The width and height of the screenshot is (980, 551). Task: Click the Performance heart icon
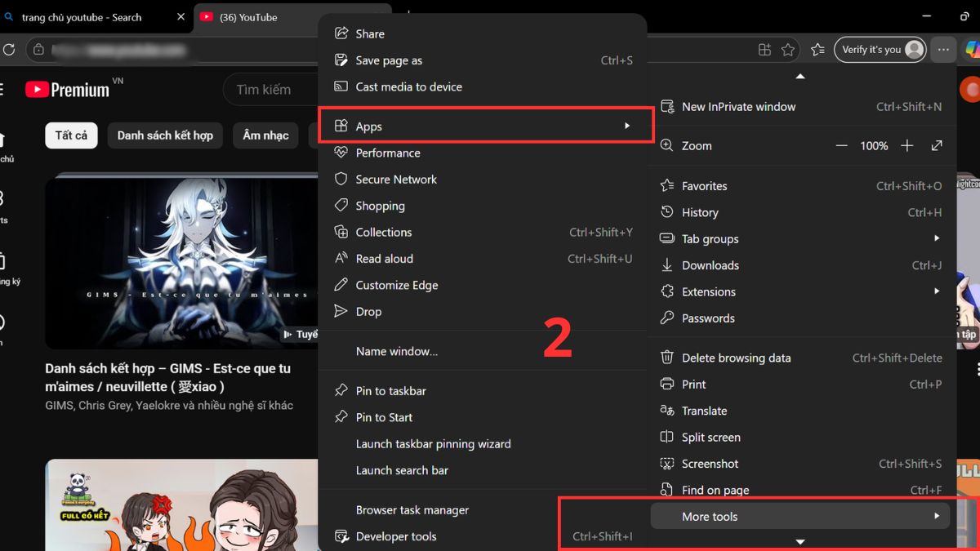[x=341, y=153]
